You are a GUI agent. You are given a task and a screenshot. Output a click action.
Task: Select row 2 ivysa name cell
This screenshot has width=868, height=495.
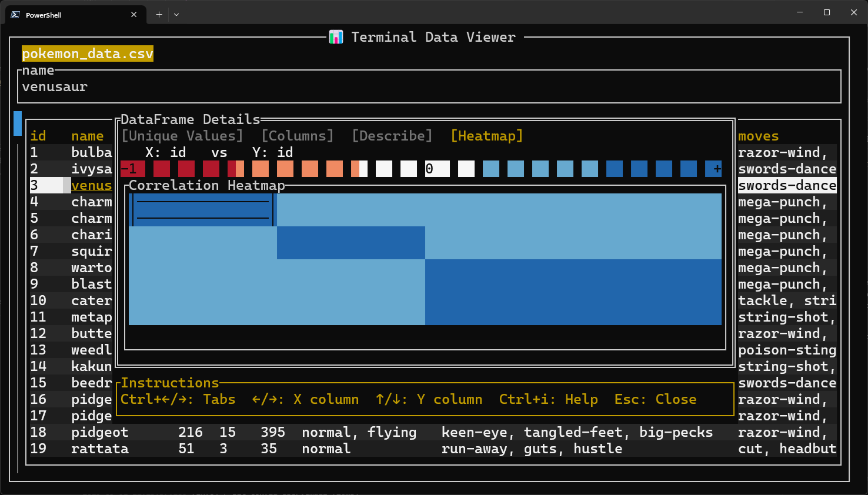pos(92,169)
